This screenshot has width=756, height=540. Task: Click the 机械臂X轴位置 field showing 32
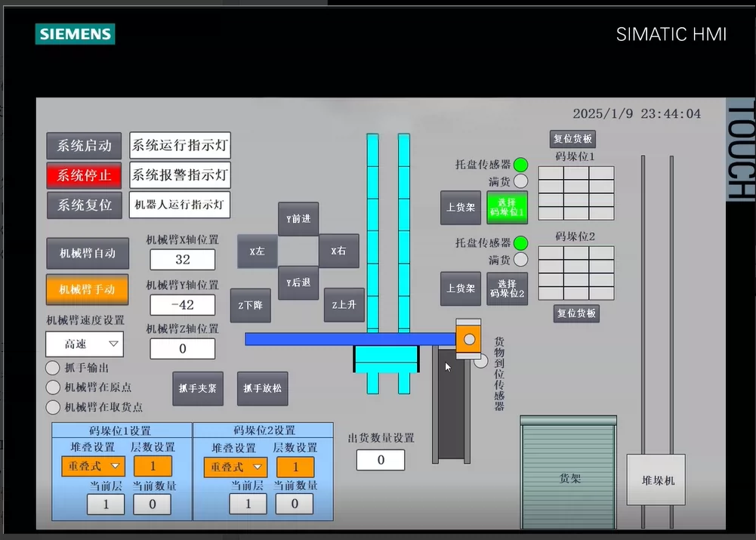[x=183, y=260]
